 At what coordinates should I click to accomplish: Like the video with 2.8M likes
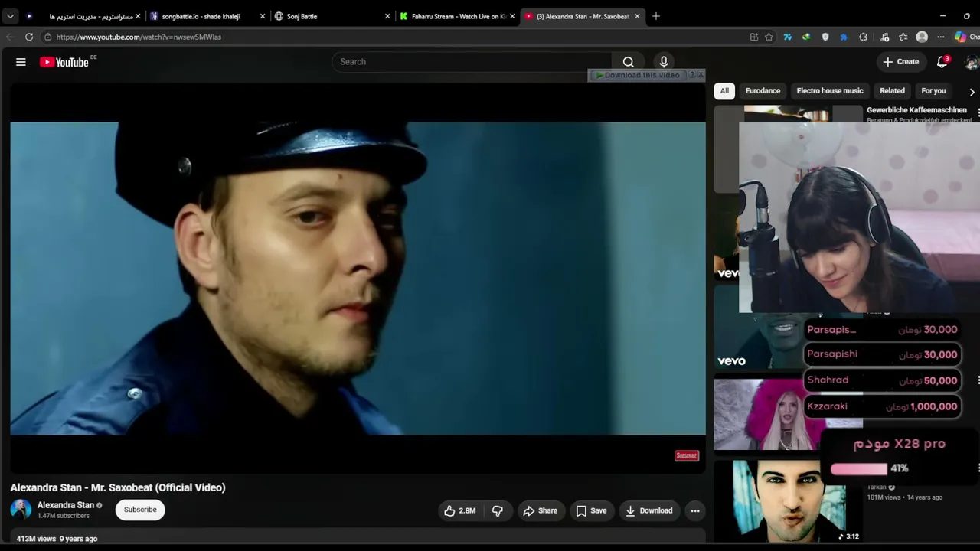click(460, 510)
